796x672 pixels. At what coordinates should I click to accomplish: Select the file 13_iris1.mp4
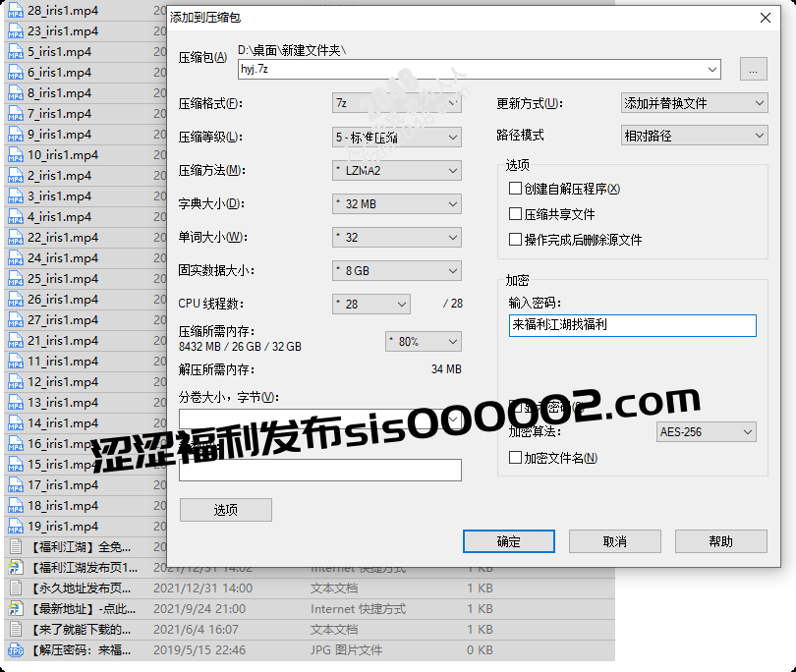point(63,403)
